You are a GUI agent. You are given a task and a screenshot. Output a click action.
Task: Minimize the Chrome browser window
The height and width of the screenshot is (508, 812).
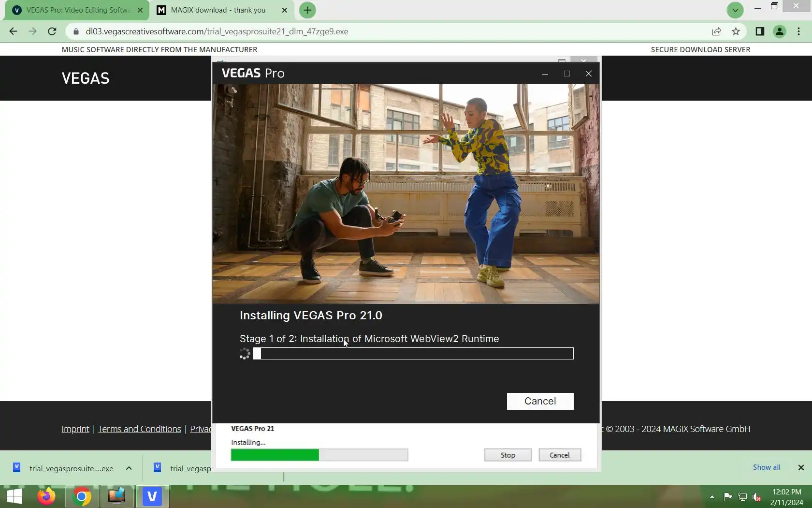coord(758,7)
